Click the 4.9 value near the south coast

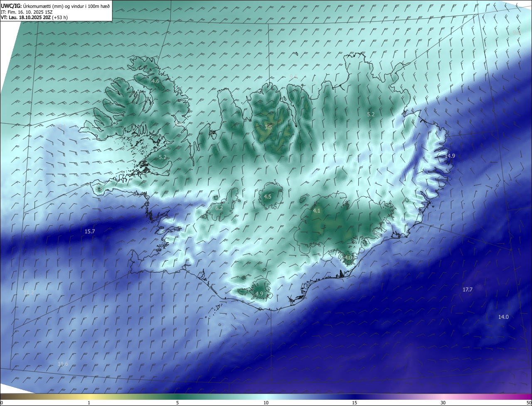click(x=259, y=293)
